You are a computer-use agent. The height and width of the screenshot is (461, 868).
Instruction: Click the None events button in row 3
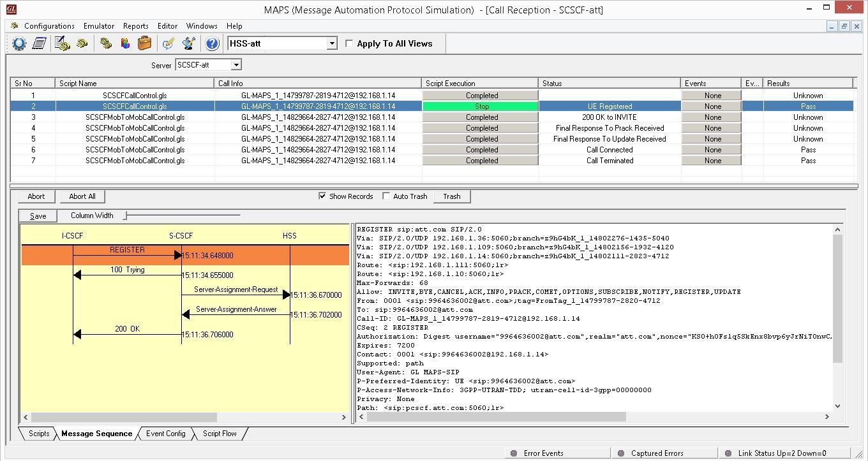pos(712,117)
